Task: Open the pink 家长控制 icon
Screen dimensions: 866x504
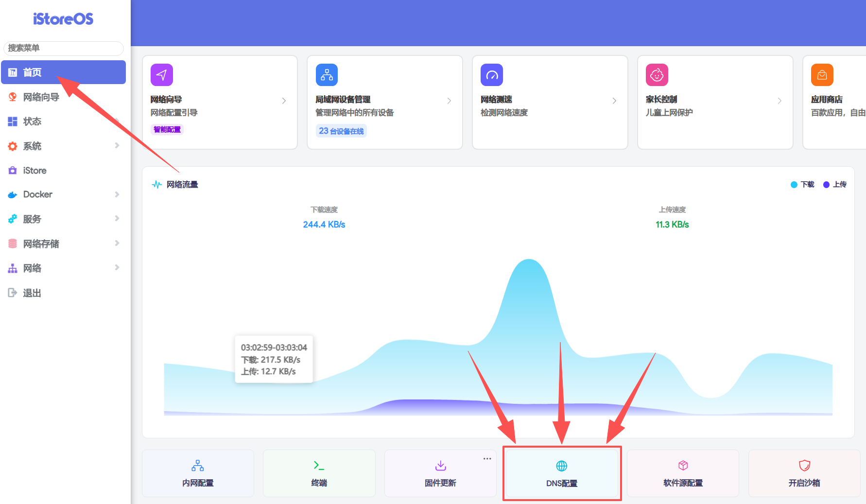Action: 657,75
